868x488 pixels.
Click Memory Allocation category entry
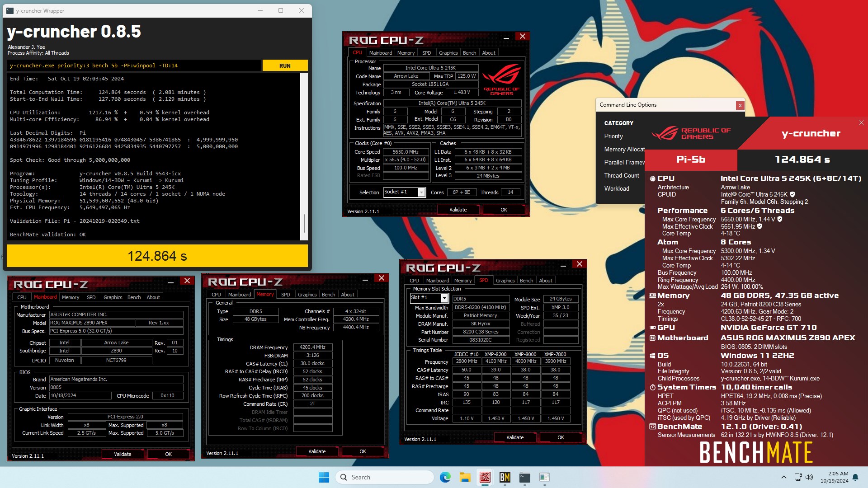tap(624, 149)
